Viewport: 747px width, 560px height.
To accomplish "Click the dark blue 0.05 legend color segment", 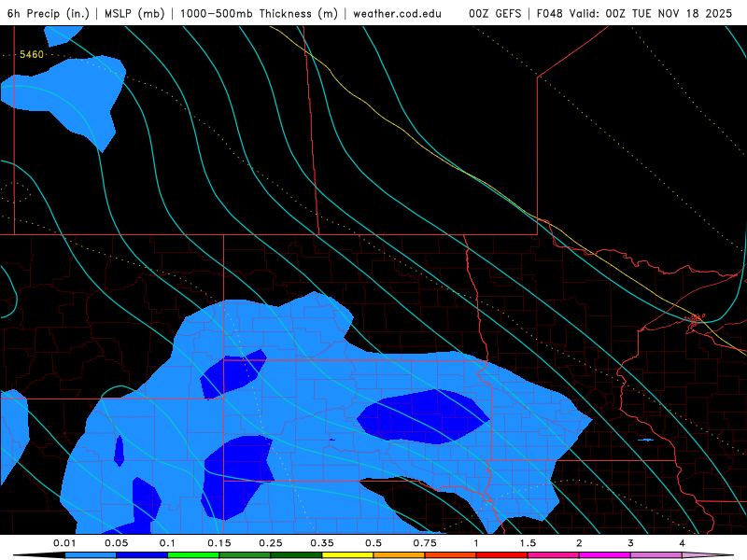I will tap(142, 555).
